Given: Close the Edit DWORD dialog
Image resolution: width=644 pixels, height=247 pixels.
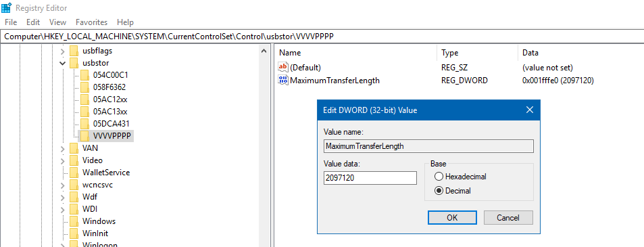Looking at the screenshot, I should point(529,110).
